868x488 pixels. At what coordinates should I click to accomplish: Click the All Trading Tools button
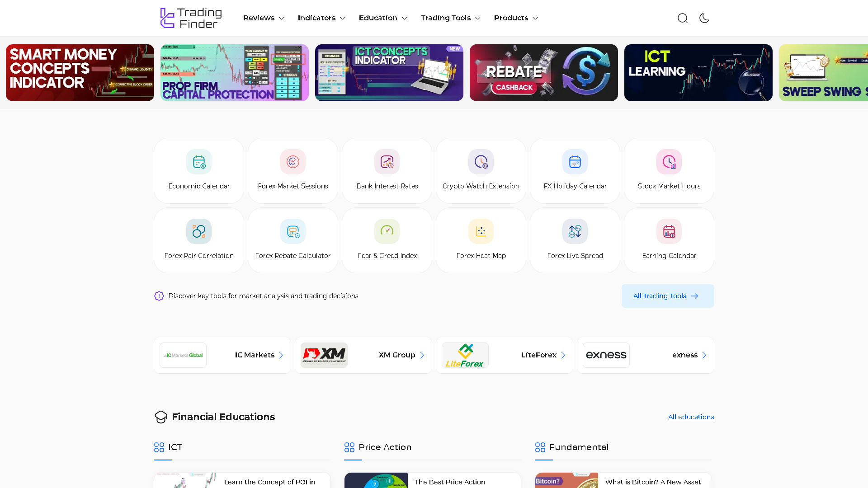(667, 296)
